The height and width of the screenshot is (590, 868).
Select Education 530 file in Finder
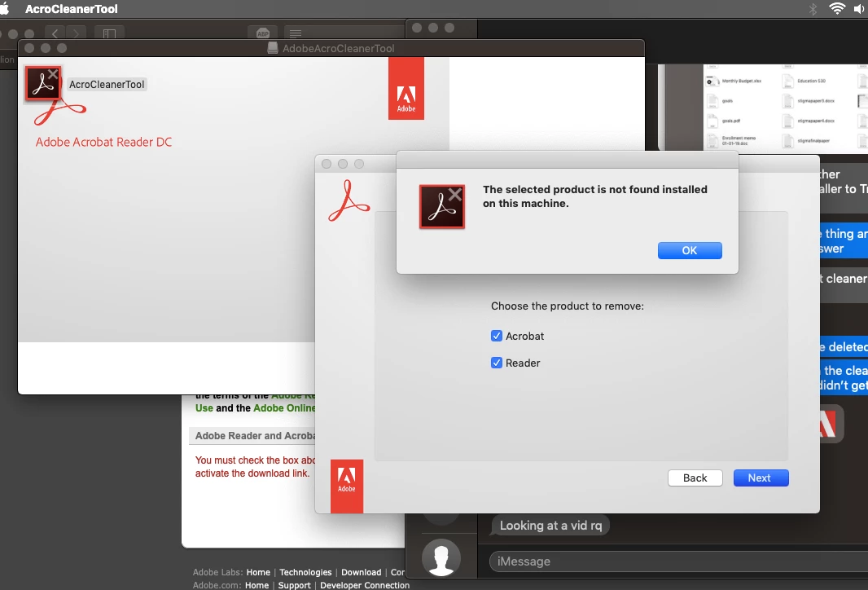pyautogui.click(x=805, y=81)
